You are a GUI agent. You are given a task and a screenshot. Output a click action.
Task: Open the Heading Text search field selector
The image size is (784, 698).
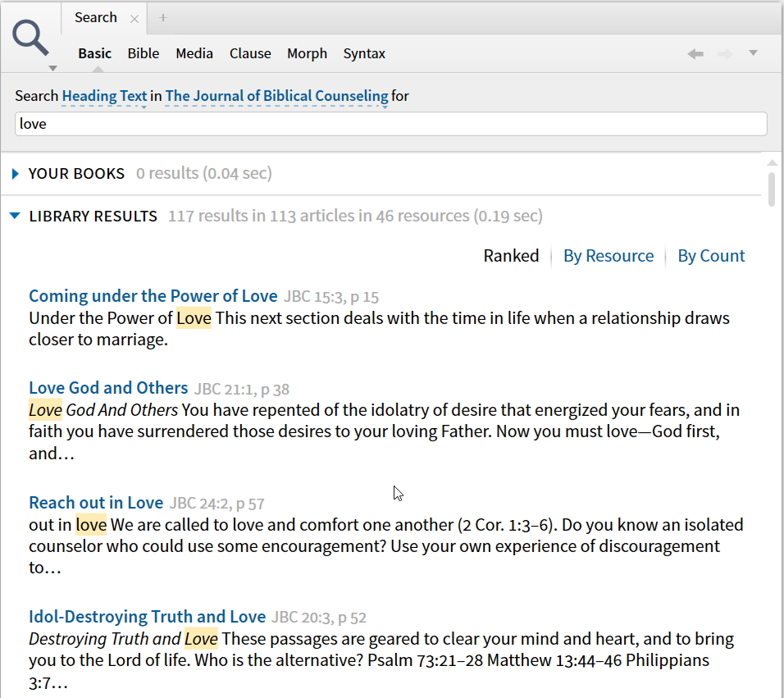point(104,96)
